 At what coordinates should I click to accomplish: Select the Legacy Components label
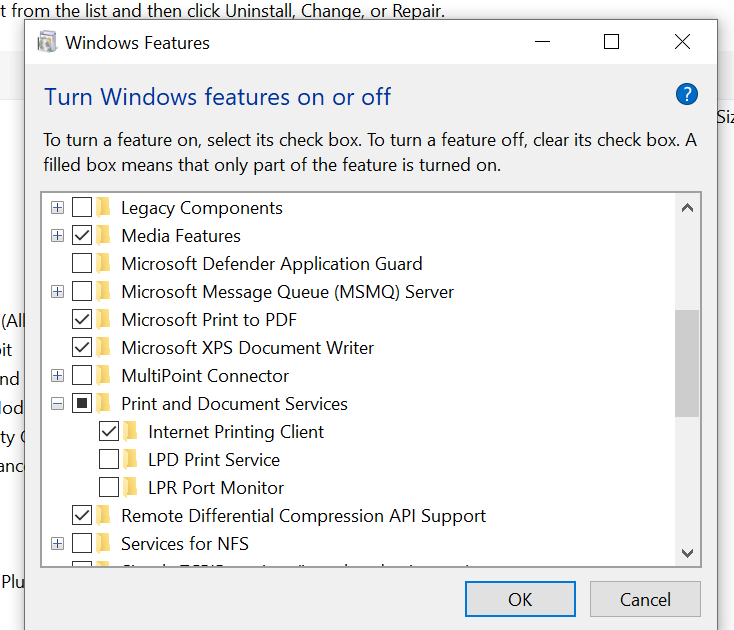[202, 208]
